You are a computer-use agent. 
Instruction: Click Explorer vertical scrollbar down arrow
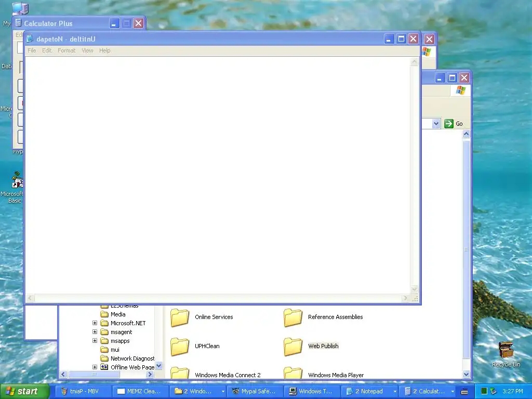pos(466,374)
